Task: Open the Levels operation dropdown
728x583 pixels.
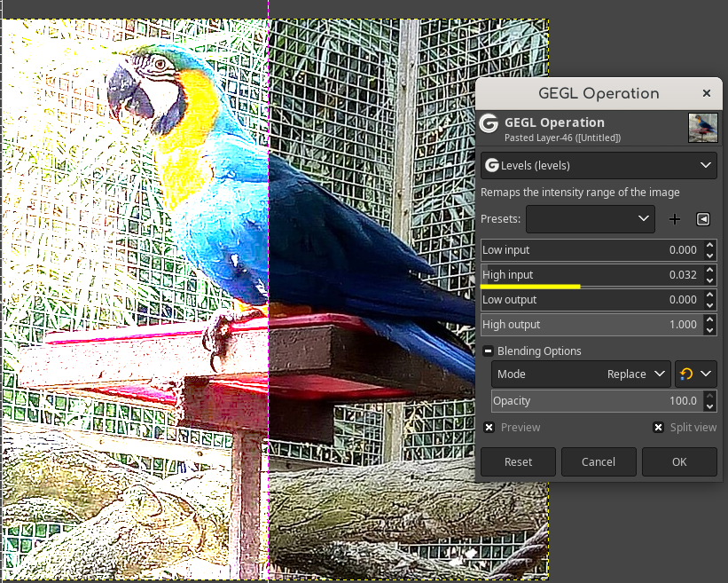Action: 599,165
